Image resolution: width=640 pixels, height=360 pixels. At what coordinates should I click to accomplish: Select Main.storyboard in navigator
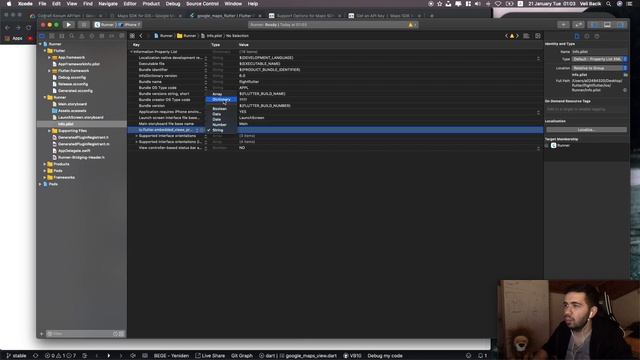pyautogui.click(x=69, y=104)
